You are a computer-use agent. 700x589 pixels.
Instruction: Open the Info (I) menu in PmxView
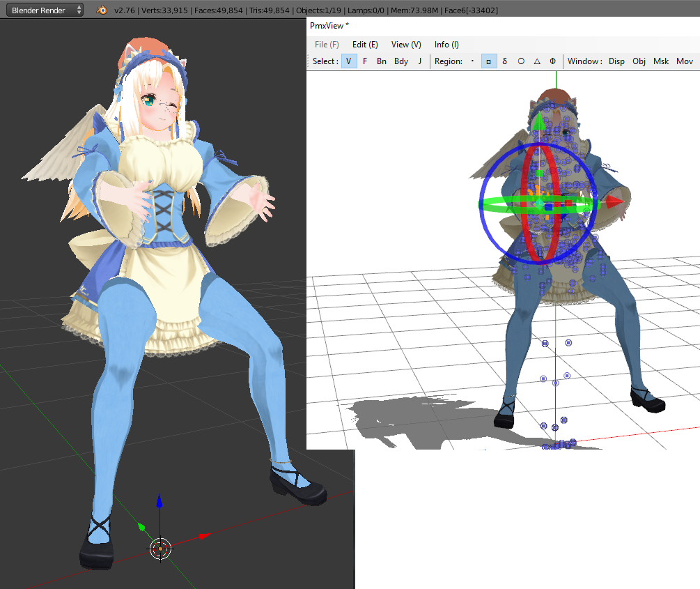coord(446,44)
